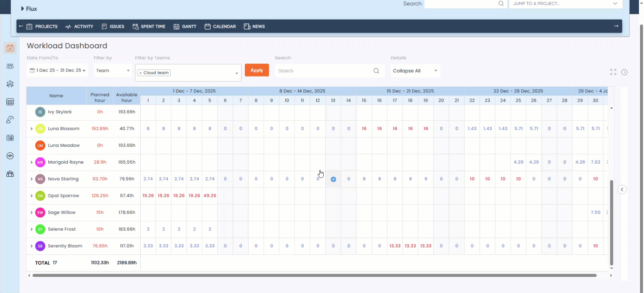Click Luna Blossom's planned hours 152.89h
This screenshot has height=293, width=644.
tap(100, 129)
